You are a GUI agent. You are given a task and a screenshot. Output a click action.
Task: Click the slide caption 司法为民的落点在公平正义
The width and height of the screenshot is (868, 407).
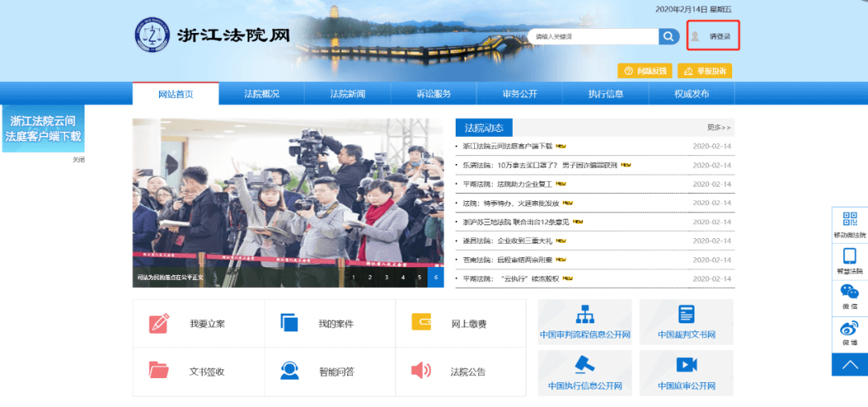(x=170, y=277)
